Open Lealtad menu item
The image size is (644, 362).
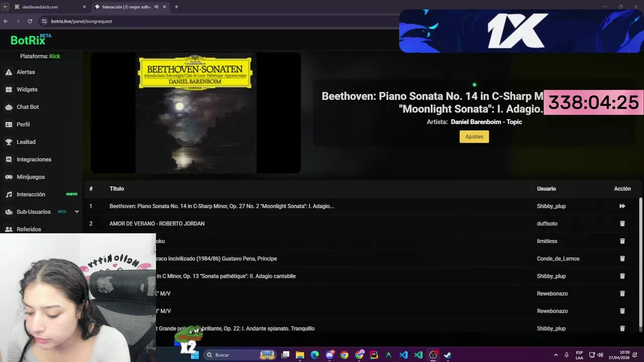tap(26, 142)
